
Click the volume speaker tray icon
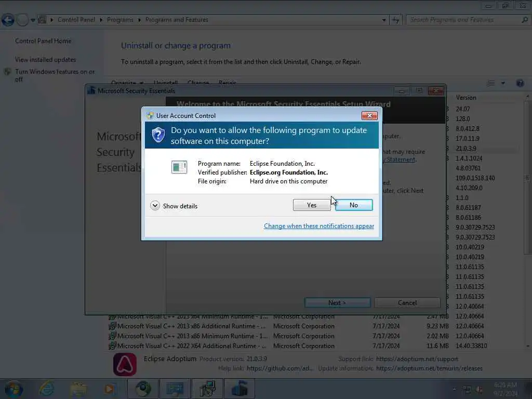click(x=480, y=390)
